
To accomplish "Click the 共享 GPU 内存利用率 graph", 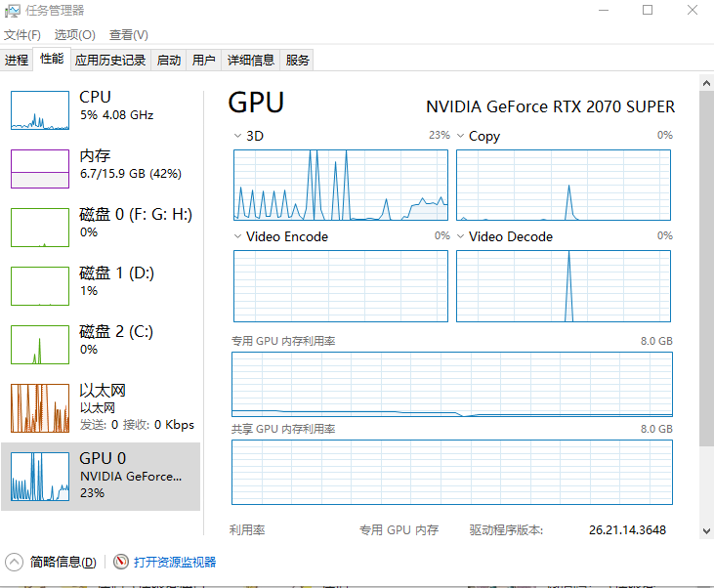I will [x=452, y=473].
